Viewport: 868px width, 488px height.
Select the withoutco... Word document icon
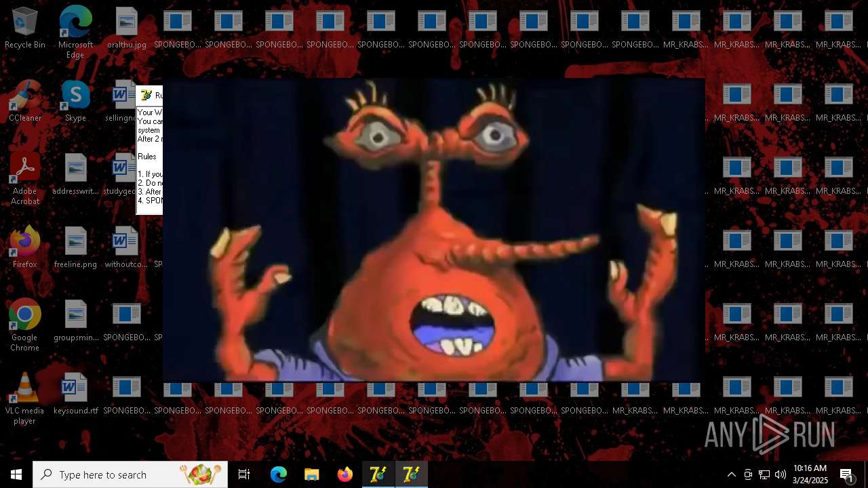point(126,247)
